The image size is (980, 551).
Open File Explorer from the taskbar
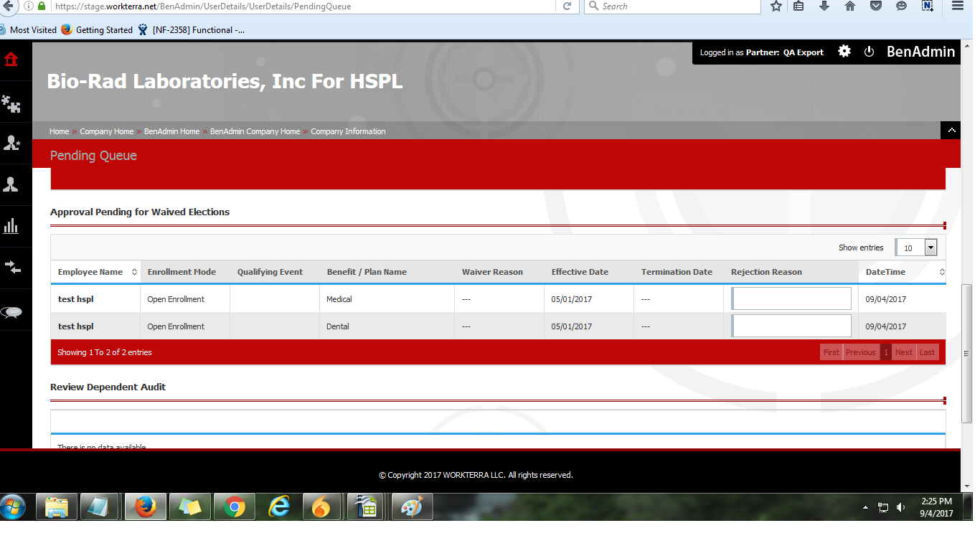[57, 507]
